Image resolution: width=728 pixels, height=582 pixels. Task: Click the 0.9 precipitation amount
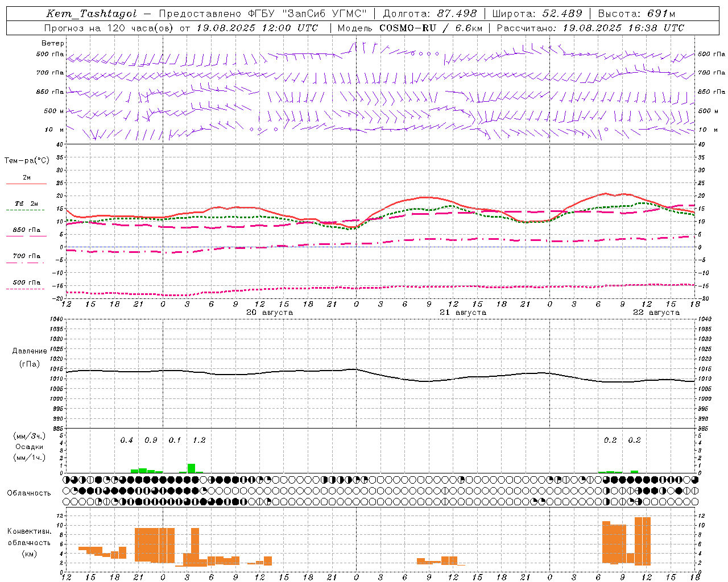coord(151,440)
